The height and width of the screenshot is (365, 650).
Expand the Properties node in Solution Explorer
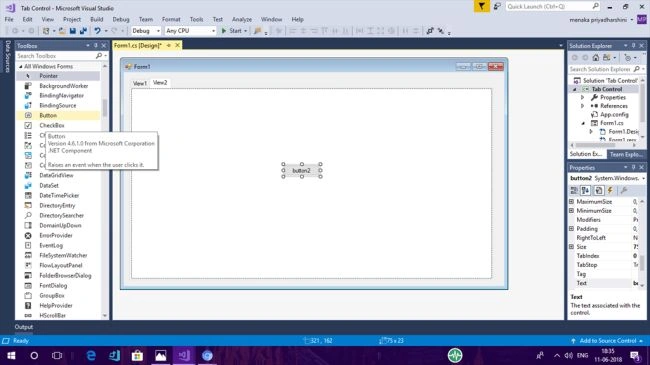click(x=582, y=97)
